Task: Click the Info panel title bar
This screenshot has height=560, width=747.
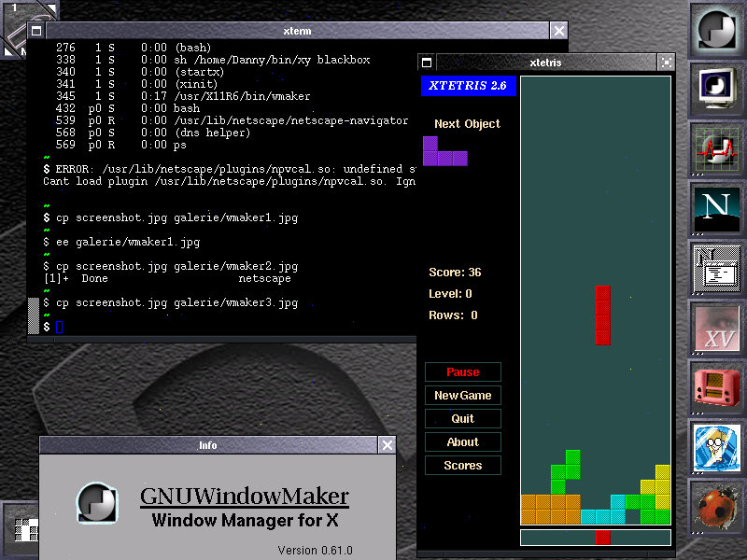Action: click(208, 445)
